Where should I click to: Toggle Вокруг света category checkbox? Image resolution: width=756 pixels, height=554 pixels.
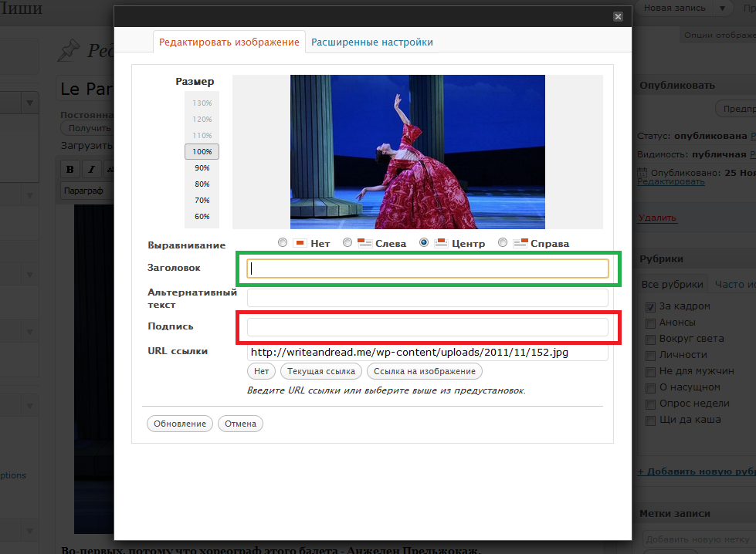click(650, 339)
